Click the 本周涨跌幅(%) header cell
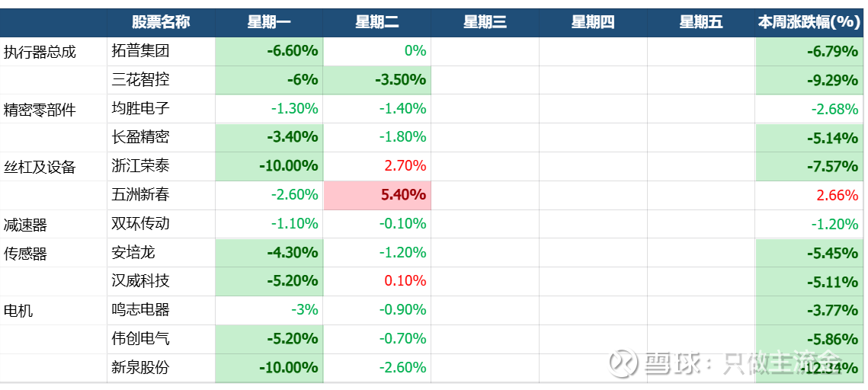This screenshot has width=868, height=390. (809, 22)
